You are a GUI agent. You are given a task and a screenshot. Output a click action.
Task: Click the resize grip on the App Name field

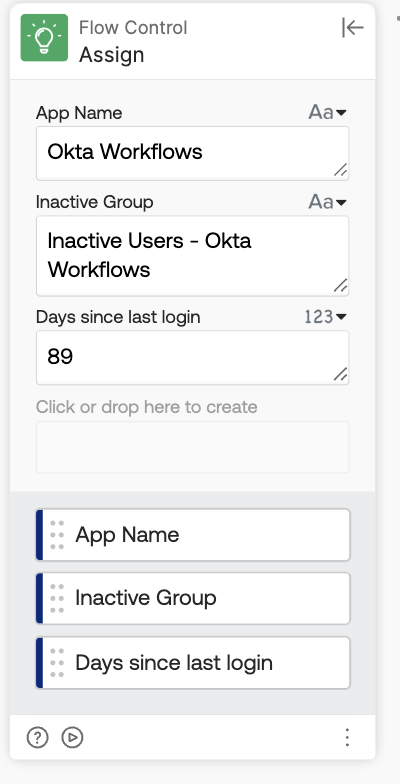(x=340, y=170)
